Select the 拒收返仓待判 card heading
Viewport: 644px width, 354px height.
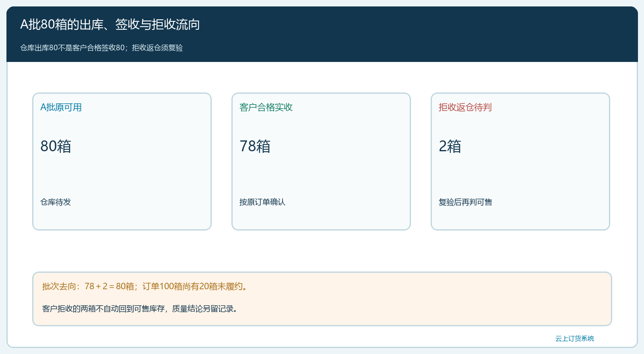[x=465, y=107]
